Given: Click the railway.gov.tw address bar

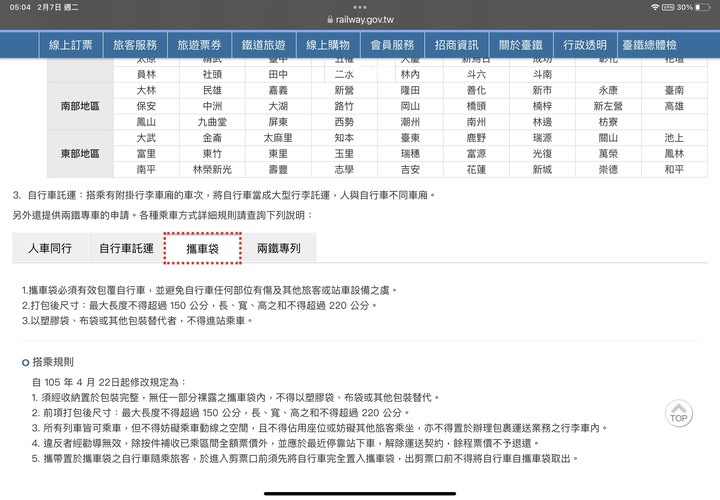Looking at the screenshot, I should (x=360, y=20).
